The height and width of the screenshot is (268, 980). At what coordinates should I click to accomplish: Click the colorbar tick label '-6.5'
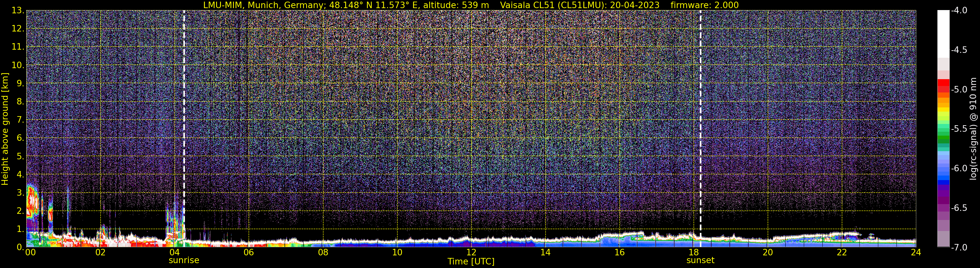(x=959, y=208)
